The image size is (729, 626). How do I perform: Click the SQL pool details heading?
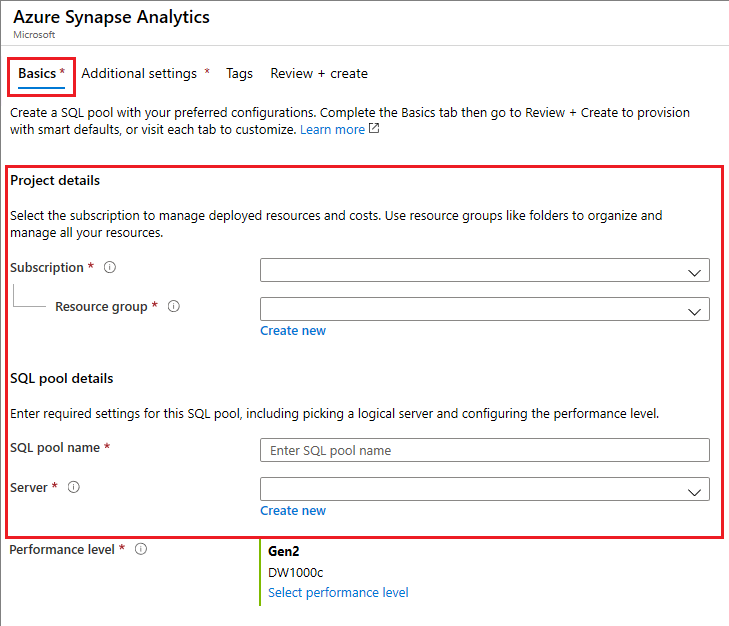(61, 379)
